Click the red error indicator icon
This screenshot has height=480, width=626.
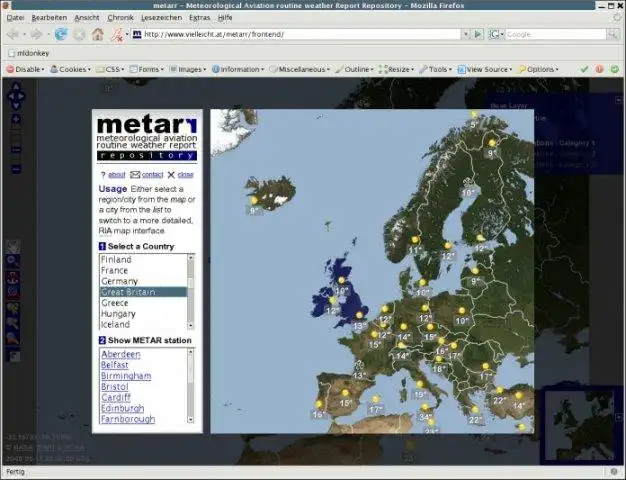click(x=599, y=69)
